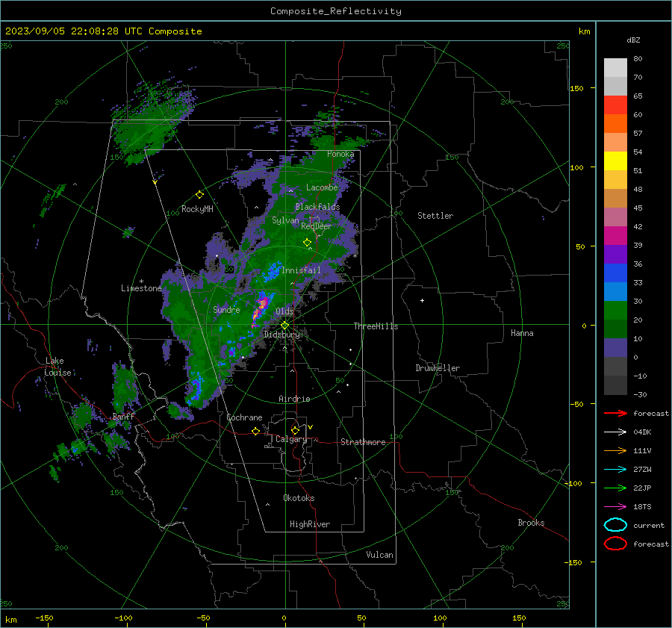Click the dBZ legend heading
672x628 pixels.
coord(633,40)
